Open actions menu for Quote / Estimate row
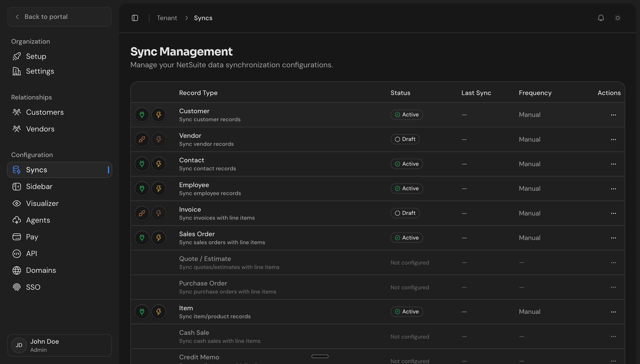 (613, 263)
